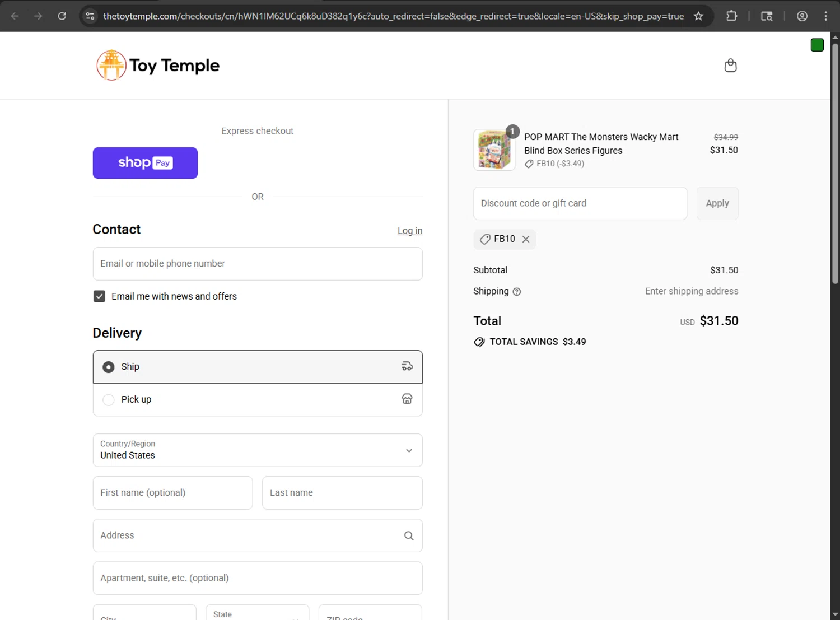
Task: Click the total savings tag icon
Action: pos(479,342)
